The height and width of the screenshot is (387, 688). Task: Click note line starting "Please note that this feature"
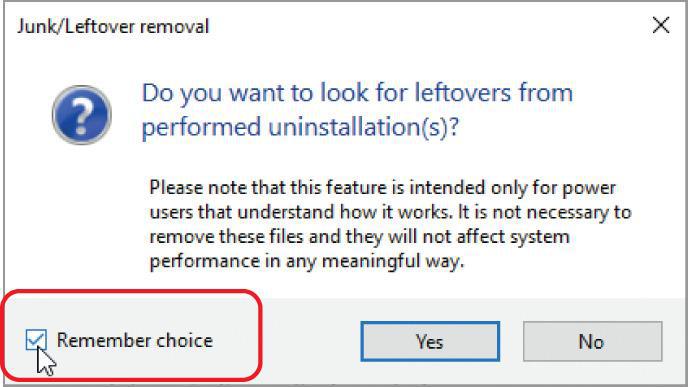[x=383, y=188]
